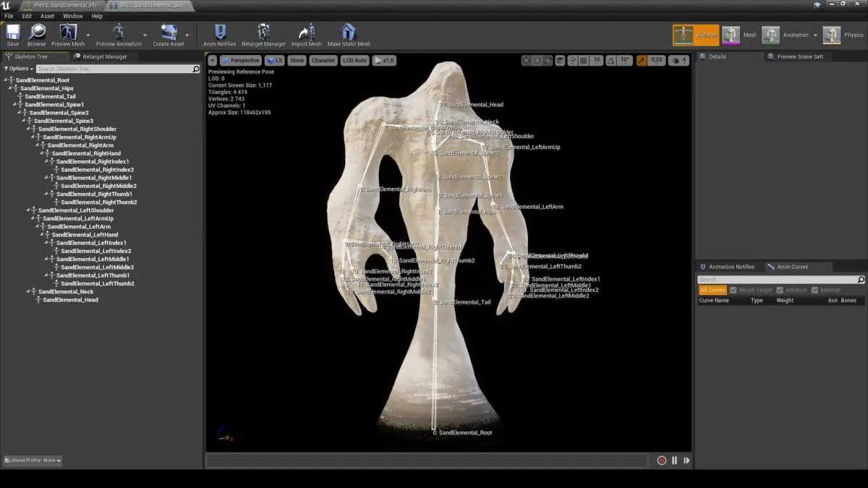The image size is (868, 488).
Task: Click the x1,0 playback speed button
Action: (x=384, y=61)
